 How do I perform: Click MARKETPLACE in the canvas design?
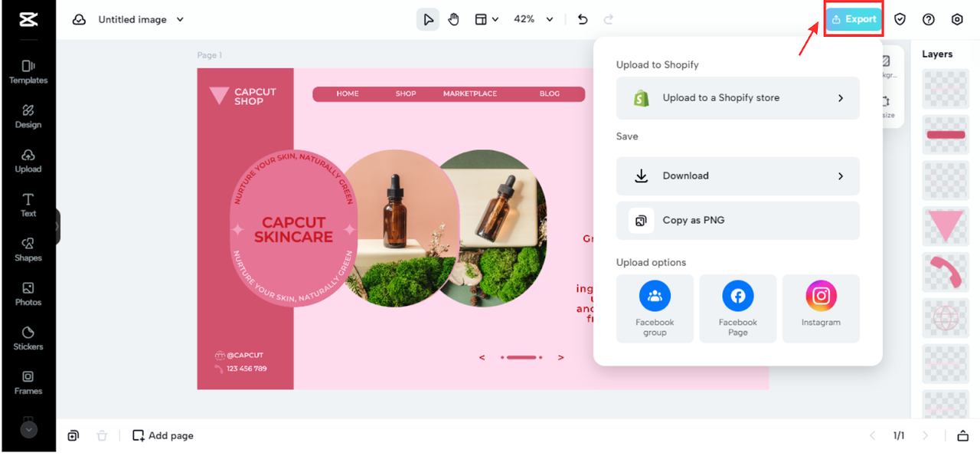(470, 94)
